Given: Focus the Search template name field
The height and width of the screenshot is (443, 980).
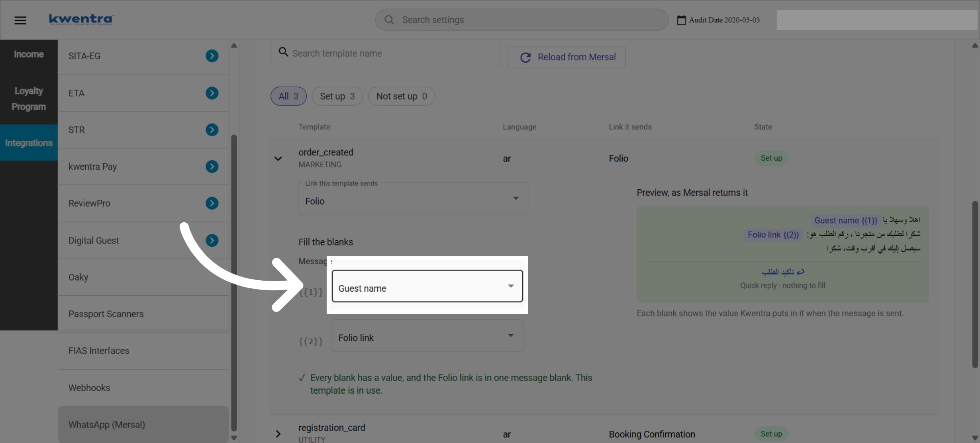Looking at the screenshot, I should click(x=385, y=53).
